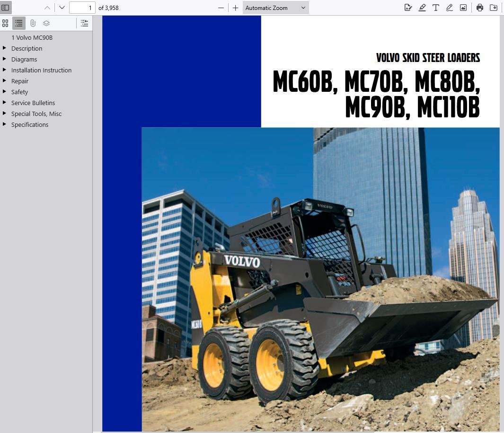Show page thumbnails in sidebar
504x433 pixels.
click(x=5, y=23)
